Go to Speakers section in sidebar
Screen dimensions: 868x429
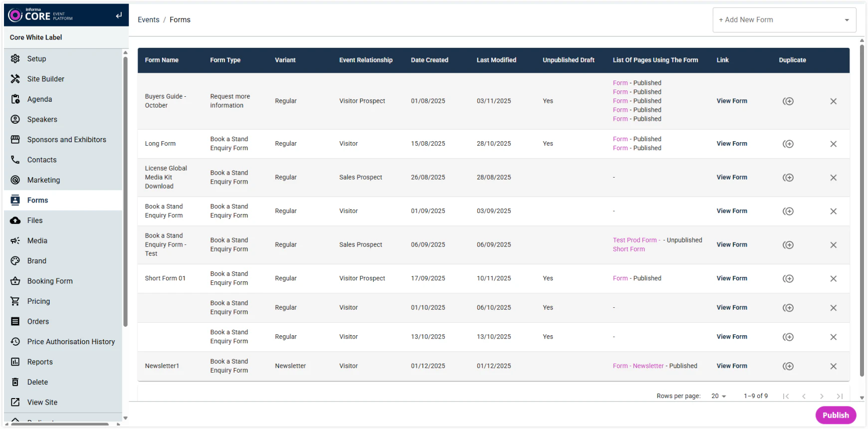pos(42,119)
